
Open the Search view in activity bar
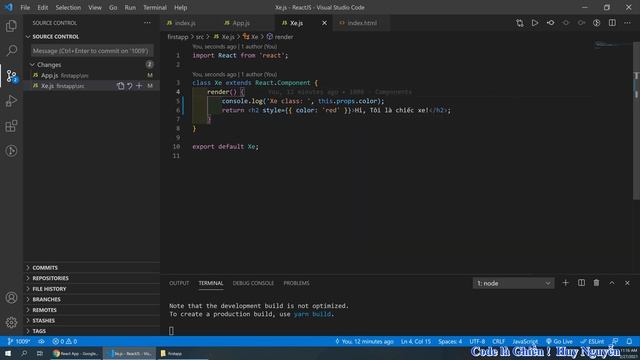(x=11, y=51)
